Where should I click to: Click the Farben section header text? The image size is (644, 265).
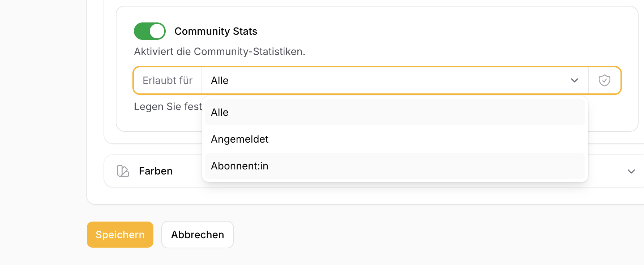156,171
